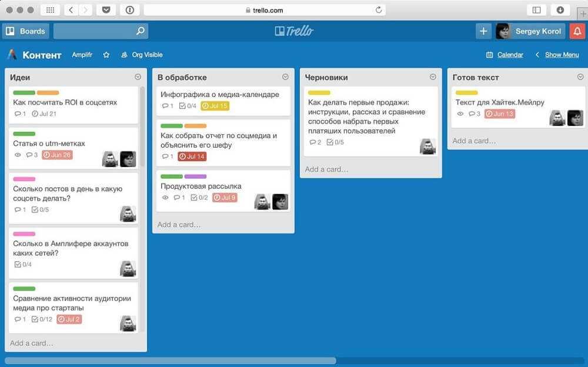Open Sergey Korol profile menu
The image size is (588, 367).
530,31
